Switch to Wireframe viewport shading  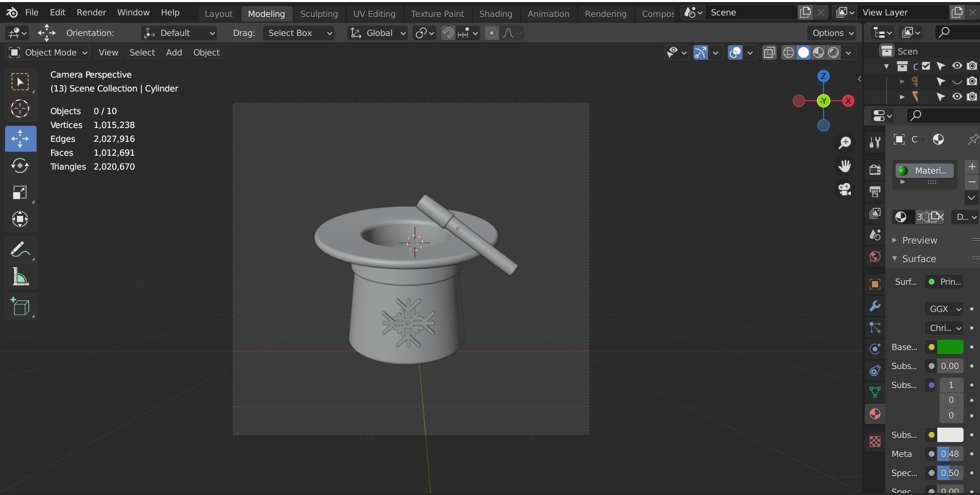click(x=788, y=52)
